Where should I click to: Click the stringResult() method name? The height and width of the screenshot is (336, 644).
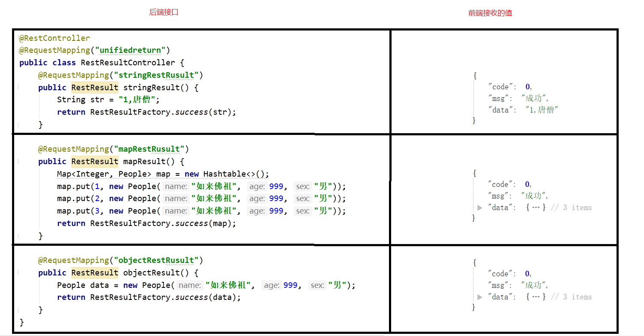tap(156, 88)
